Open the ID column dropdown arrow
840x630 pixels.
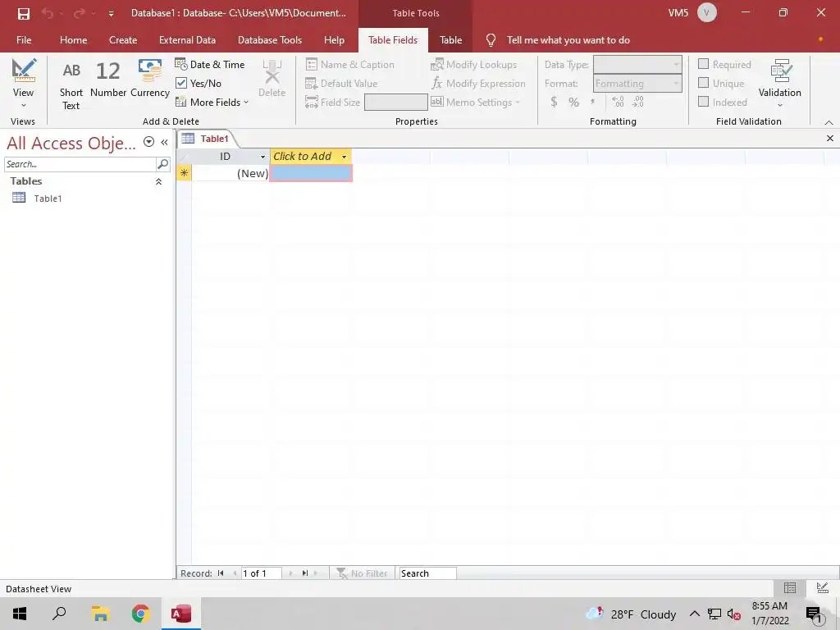262,157
